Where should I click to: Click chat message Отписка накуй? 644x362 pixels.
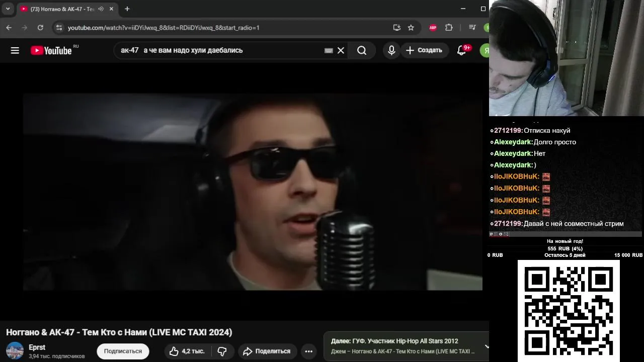(x=547, y=131)
